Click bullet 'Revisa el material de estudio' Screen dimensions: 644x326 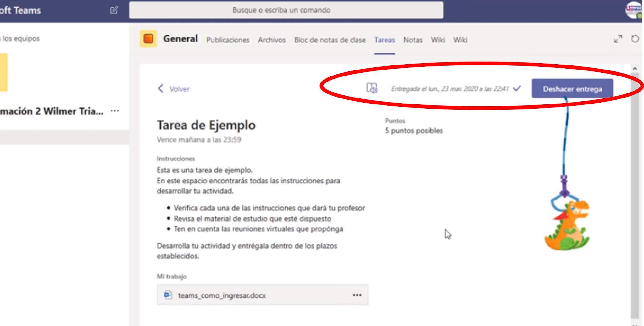[x=253, y=218]
